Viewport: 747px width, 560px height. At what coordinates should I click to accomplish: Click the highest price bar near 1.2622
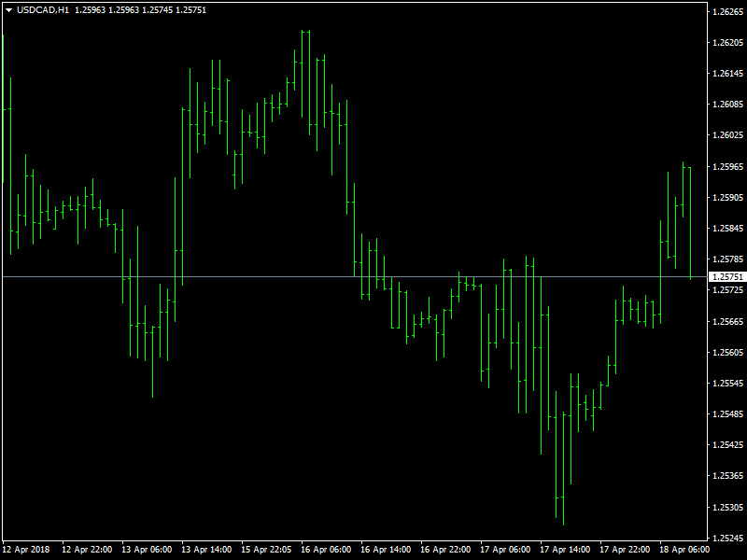[x=302, y=74]
